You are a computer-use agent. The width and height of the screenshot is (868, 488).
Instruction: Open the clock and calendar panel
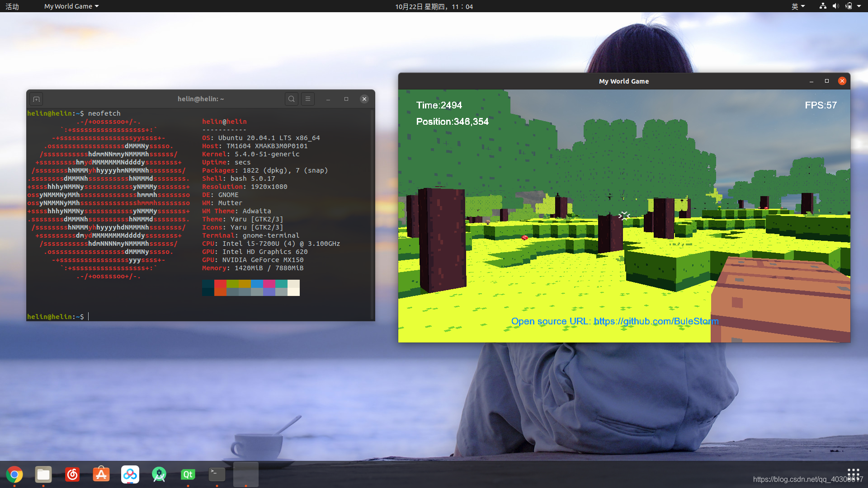434,6
